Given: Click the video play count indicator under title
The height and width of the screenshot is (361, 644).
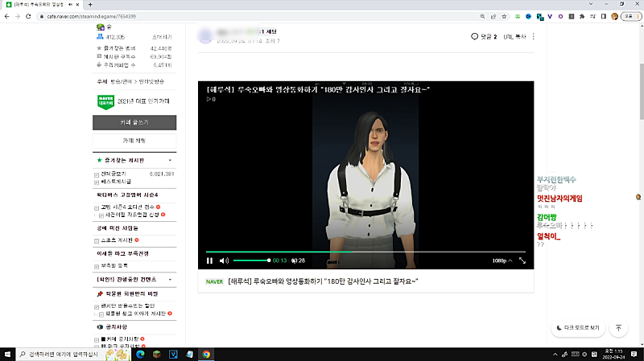Looking at the screenshot, I should click(x=211, y=99).
